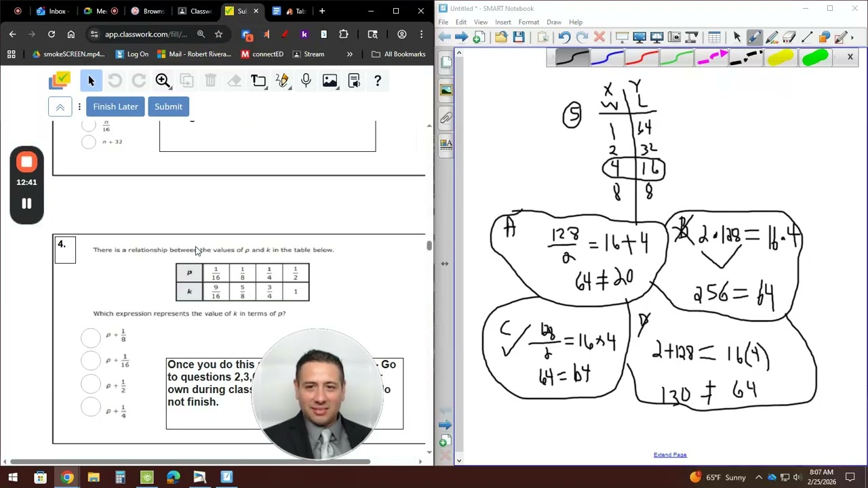The image size is (868, 488).
Task: Choose the shapes tool in SMART Notebook
Action: (825, 37)
